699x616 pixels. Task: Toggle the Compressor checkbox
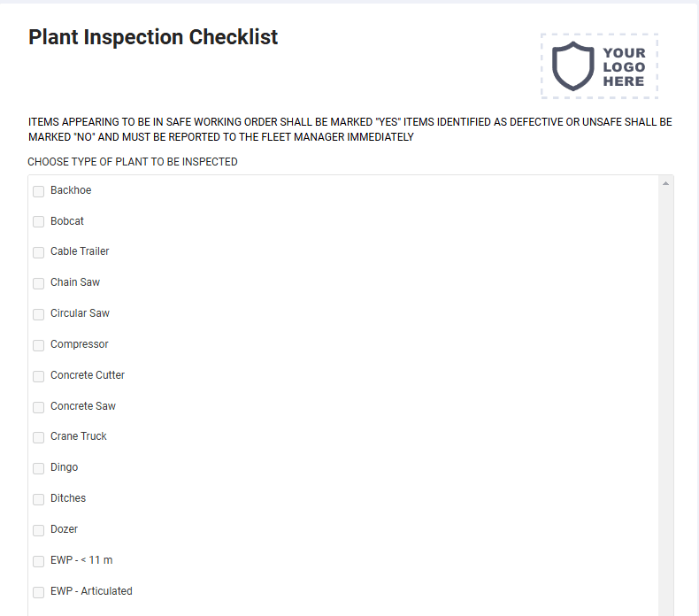click(39, 345)
